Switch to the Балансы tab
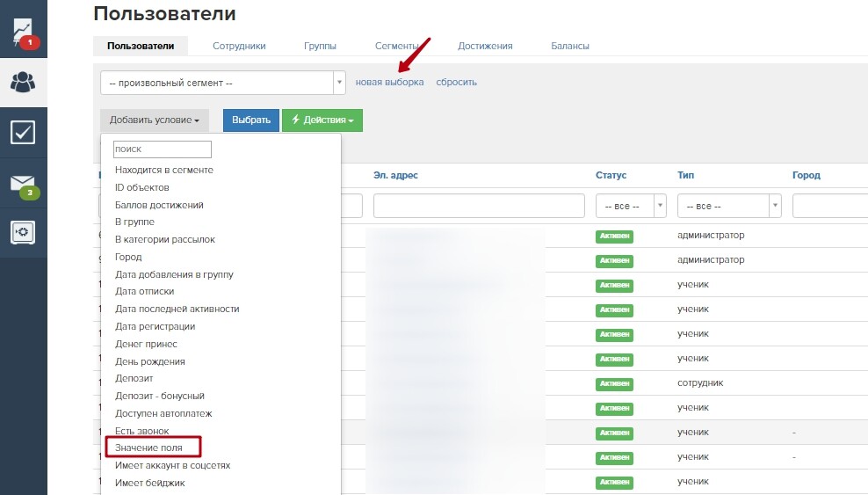This screenshot has height=495, width=868. (x=570, y=46)
